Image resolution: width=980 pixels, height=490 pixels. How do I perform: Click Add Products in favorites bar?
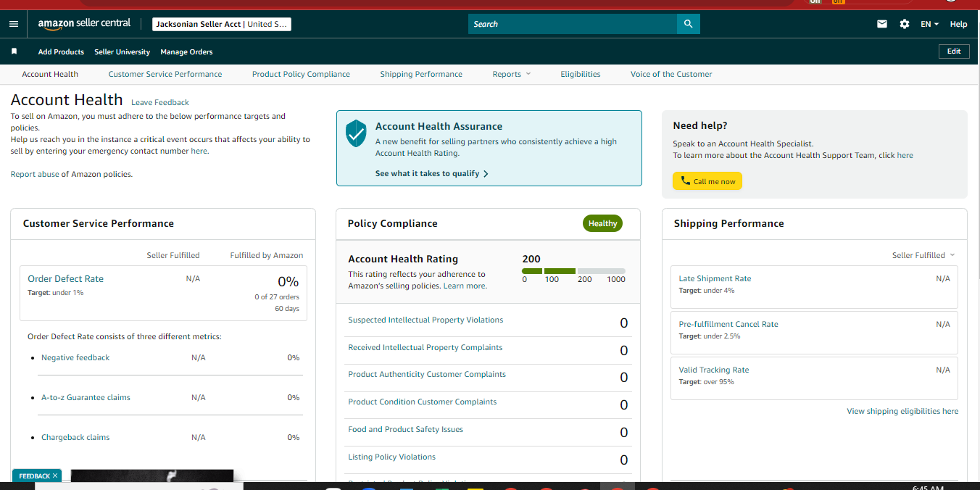tap(61, 52)
